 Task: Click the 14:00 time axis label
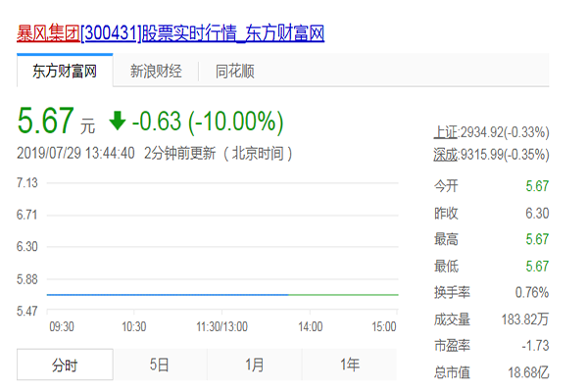(311, 326)
